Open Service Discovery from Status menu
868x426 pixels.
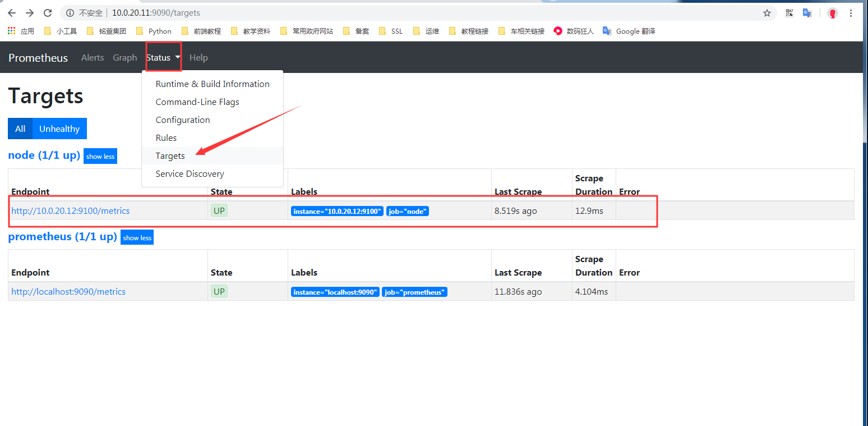coord(213,173)
